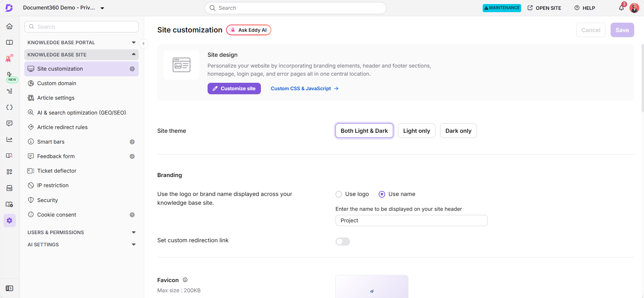Collapse the Knowledge Base Site section
644x298 pixels.
pos(81,55)
